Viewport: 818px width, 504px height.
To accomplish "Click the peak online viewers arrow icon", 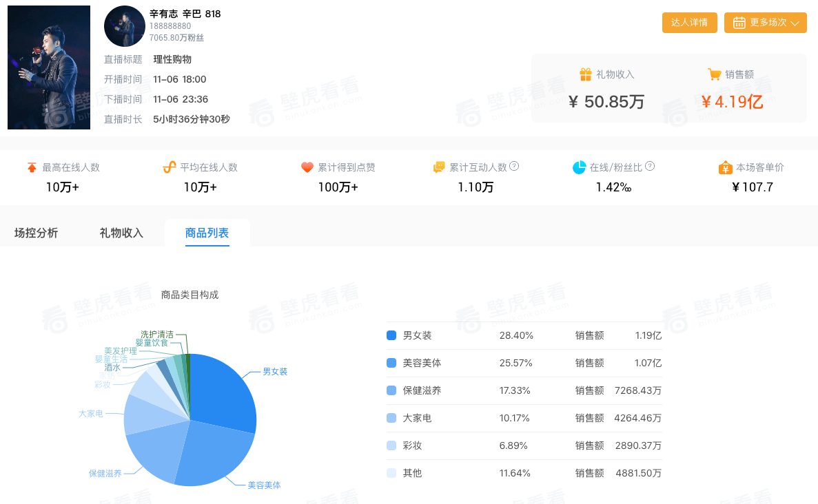I will 32,167.
